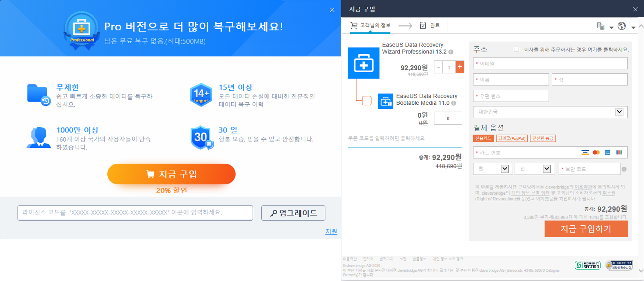Click the license code input field

(x=135, y=213)
